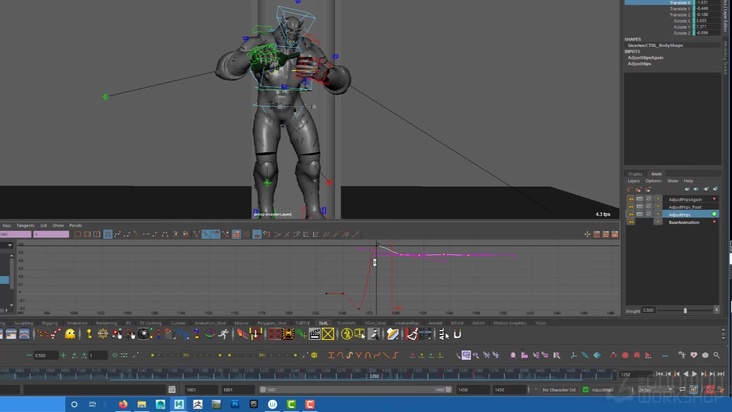Switch to the Anim layer tab
Image resolution: width=732 pixels, height=412 pixels.
pos(656,174)
